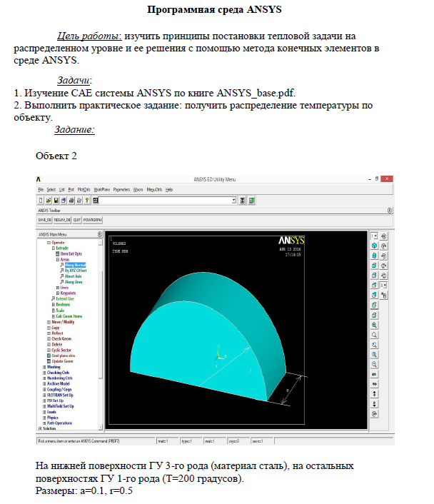434x504 pixels.
Task: Expand the Booleans tree node
Action: tap(54, 304)
